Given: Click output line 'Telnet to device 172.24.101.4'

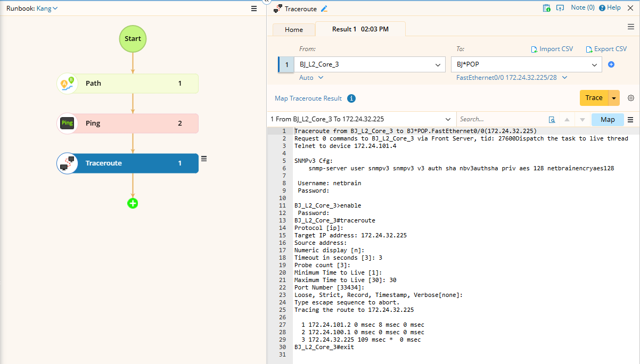Looking at the screenshot, I should [x=345, y=146].
